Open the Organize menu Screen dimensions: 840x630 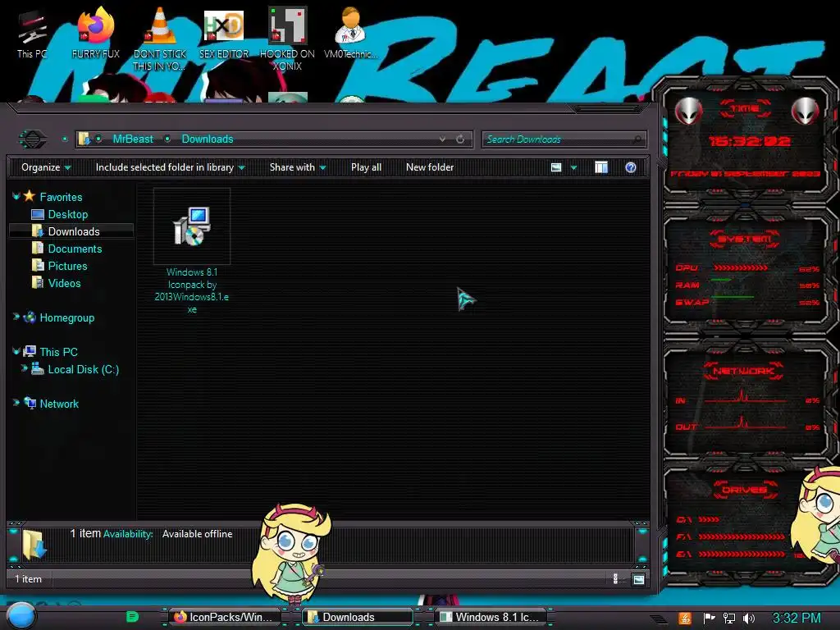pyautogui.click(x=46, y=167)
